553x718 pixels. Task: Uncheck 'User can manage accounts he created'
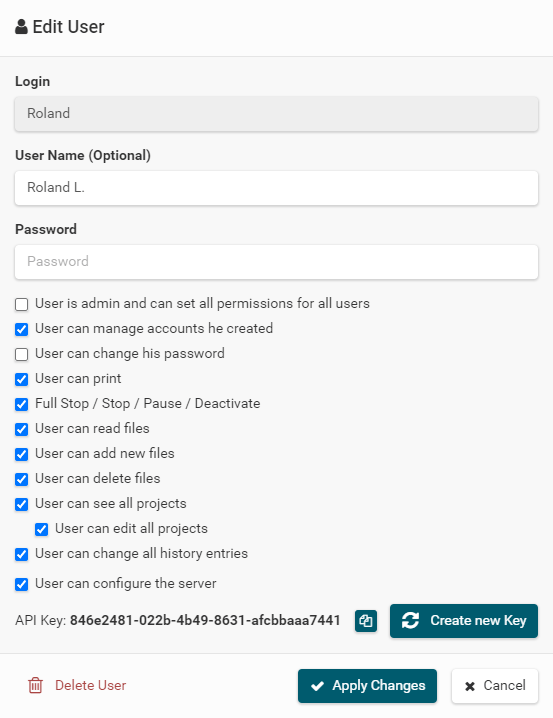click(22, 329)
